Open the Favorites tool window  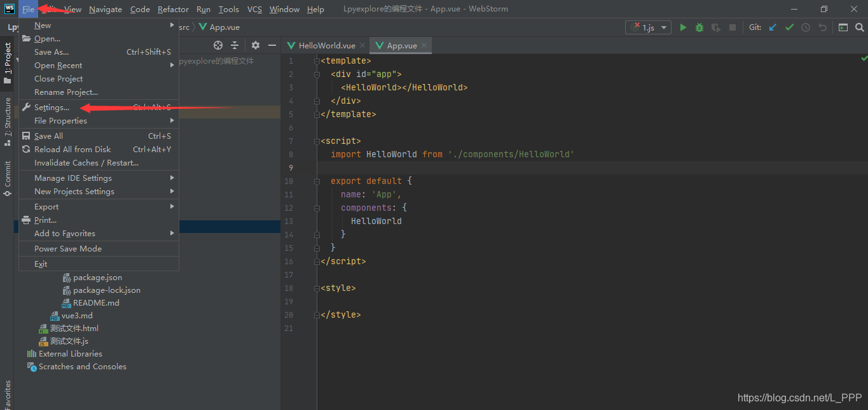(7, 395)
